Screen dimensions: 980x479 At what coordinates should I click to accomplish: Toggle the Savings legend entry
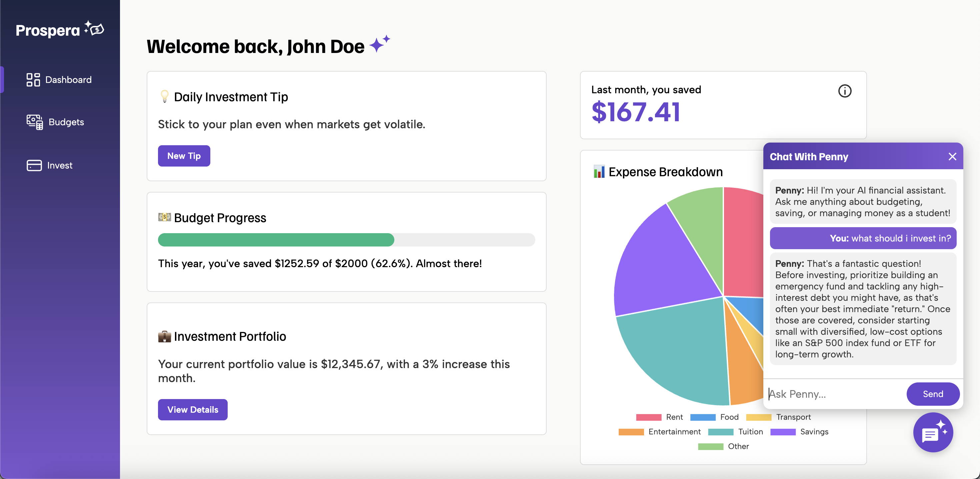click(x=799, y=432)
